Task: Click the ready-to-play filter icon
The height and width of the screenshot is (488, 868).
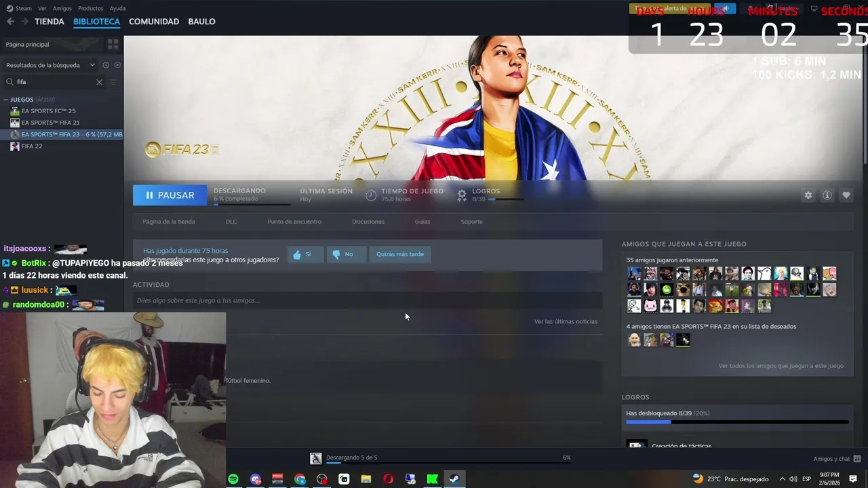Action: [117, 65]
